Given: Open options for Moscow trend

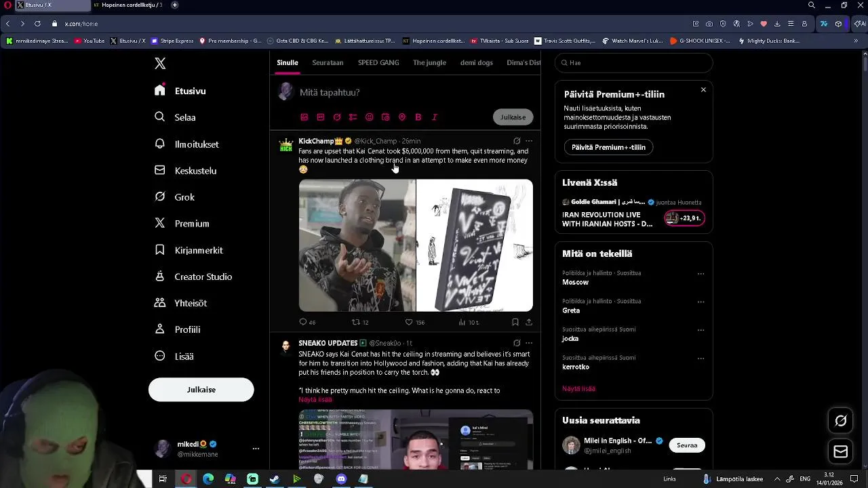Looking at the screenshot, I should point(701,274).
